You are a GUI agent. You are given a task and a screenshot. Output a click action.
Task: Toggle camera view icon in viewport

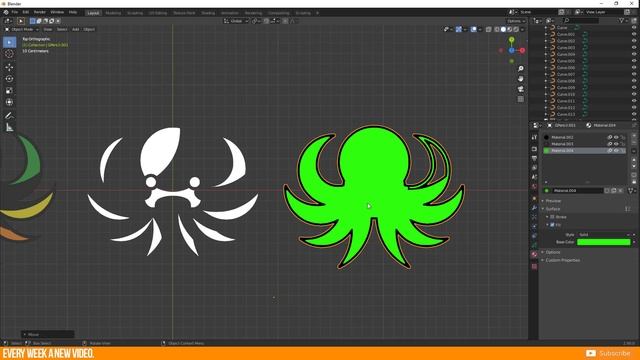click(x=521, y=89)
